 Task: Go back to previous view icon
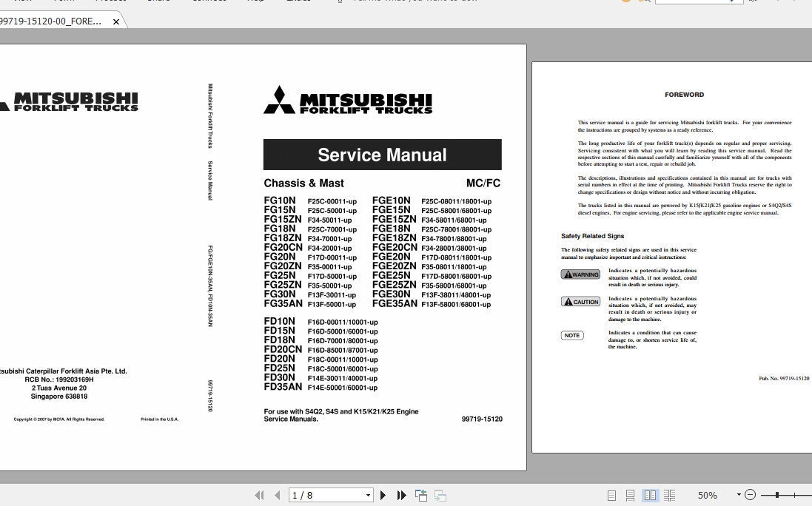click(x=420, y=495)
